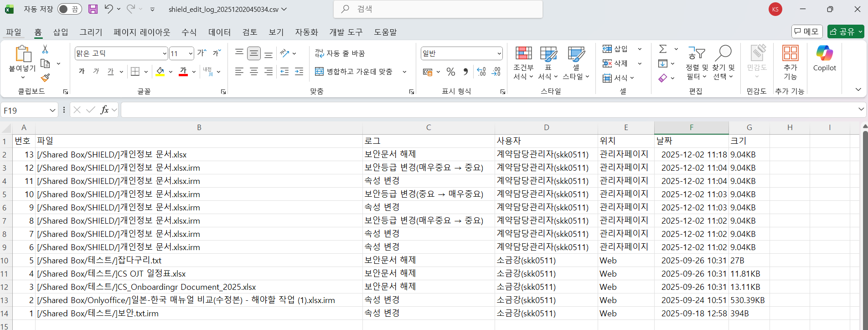Switch to the 수식 (Formulas) tab
The width and height of the screenshot is (868, 330).
tap(189, 32)
